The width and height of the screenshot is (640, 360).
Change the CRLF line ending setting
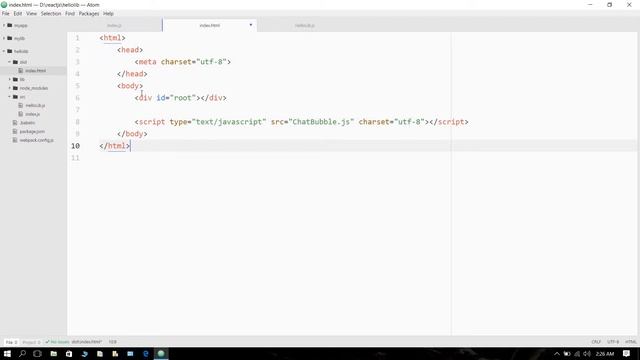click(x=596, y=342)
